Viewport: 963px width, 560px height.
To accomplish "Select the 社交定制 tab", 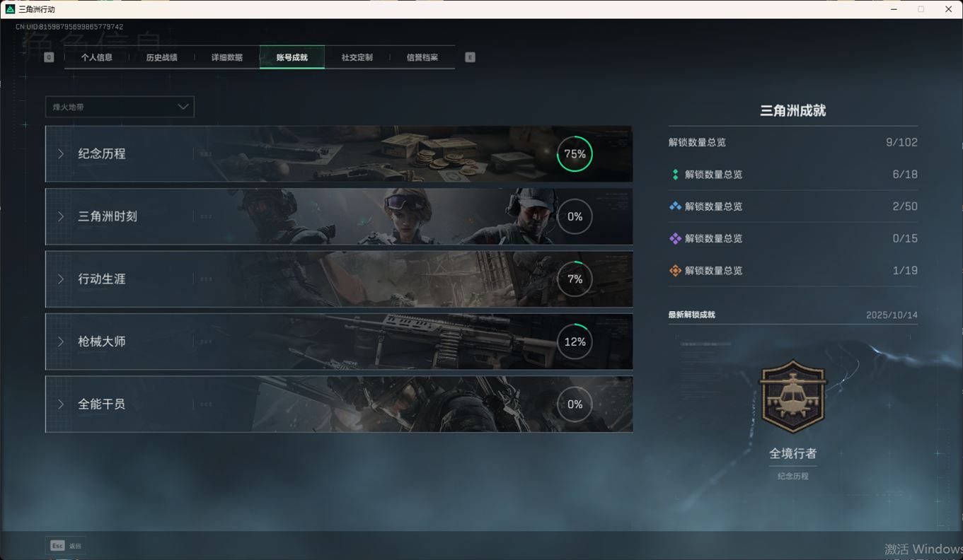I will coord(357,57).
